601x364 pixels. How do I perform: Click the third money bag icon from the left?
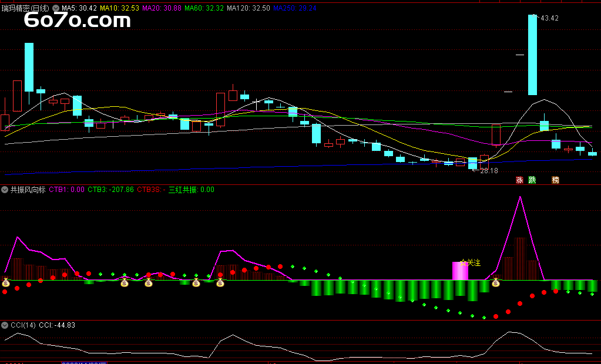[149, 283]
